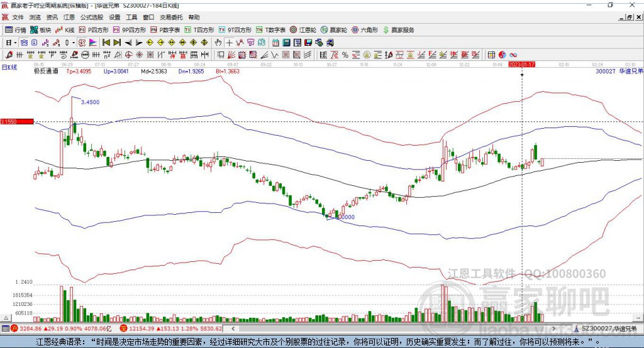This screenshot has height=348, width=644.
Task: Open the 窗口 menu
Action: 148,17
